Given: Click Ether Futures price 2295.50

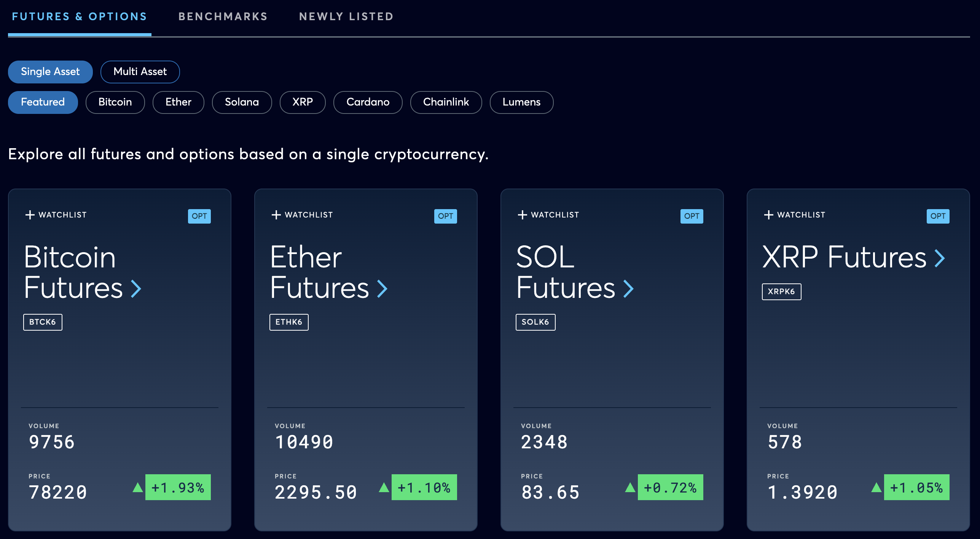Looking at the screenshot, I should [316, 492].
